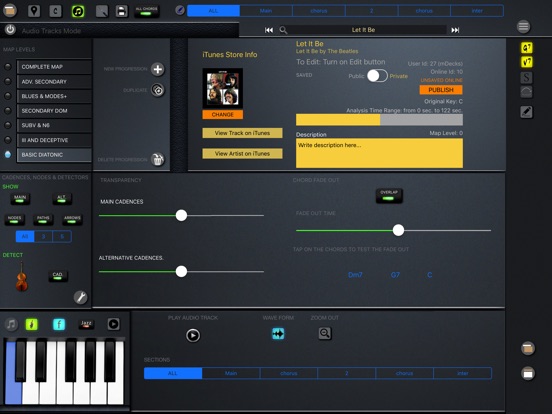Switch to the ALL tab at top
552x414 pixels.
(213, 11)
